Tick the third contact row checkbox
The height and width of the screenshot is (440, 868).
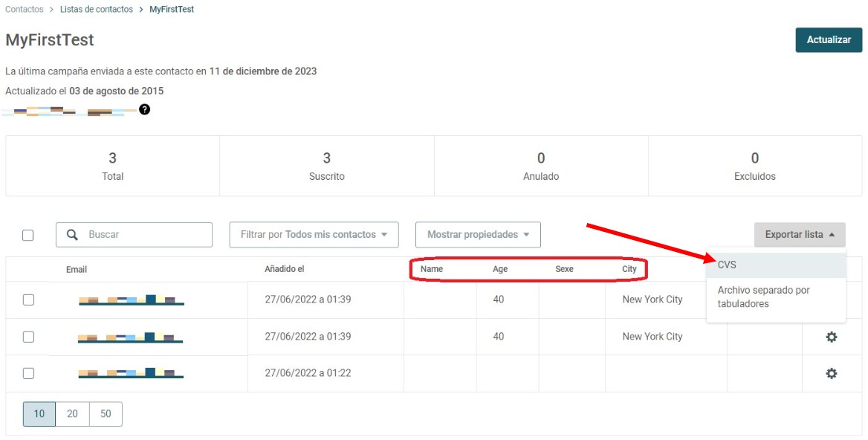[28, 374]
